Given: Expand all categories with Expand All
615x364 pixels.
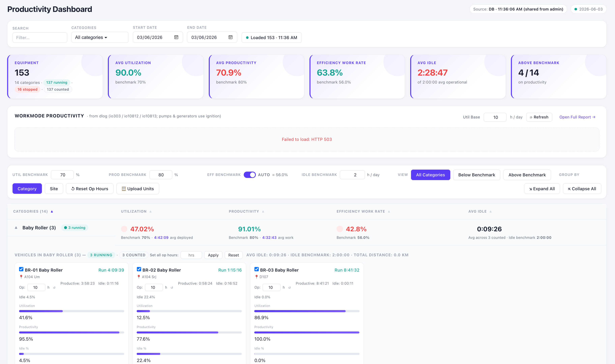Looking at the screenshot, I should point(542,189).
